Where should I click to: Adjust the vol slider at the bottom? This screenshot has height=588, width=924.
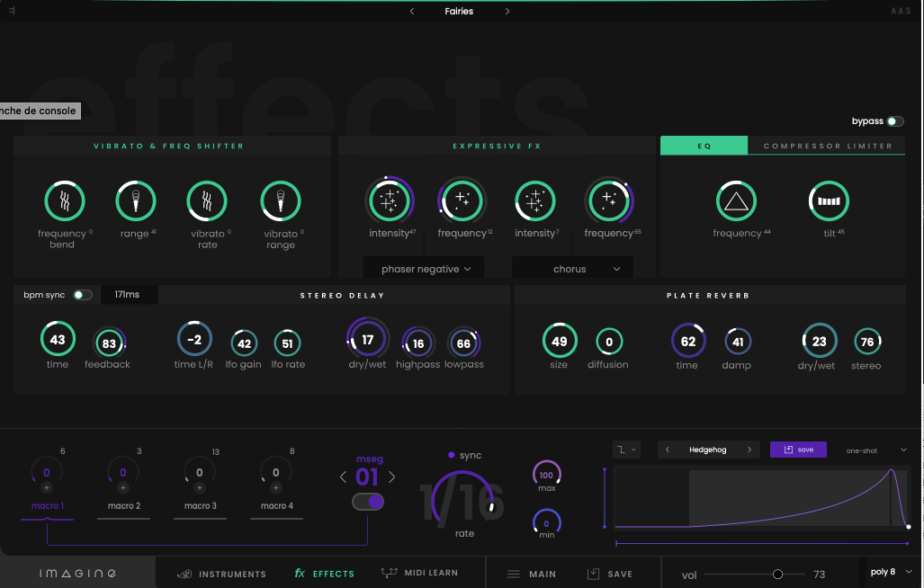pyautogui.click(x=777, y=574)
